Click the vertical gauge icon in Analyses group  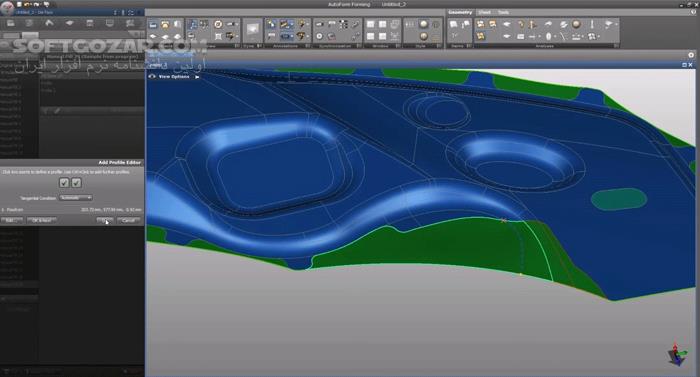592,24
